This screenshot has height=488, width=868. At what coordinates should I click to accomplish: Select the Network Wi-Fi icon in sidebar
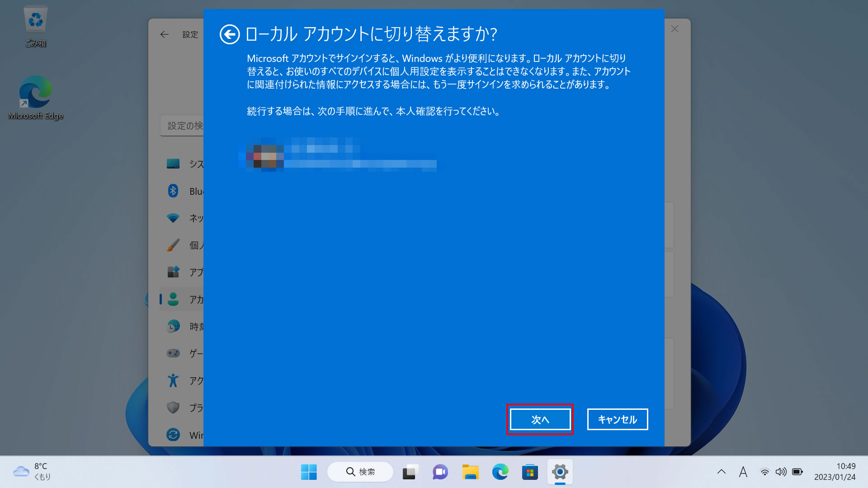pos(173,218)
